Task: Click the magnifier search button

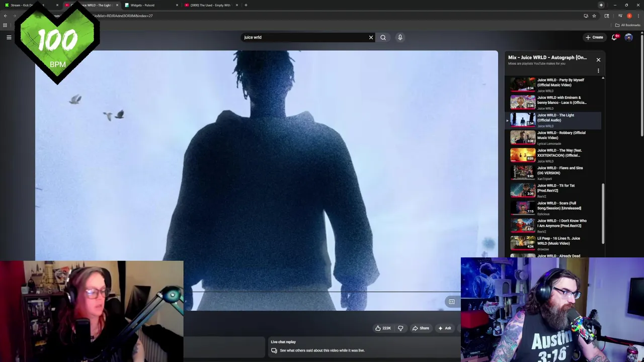Action: point(383,37)
